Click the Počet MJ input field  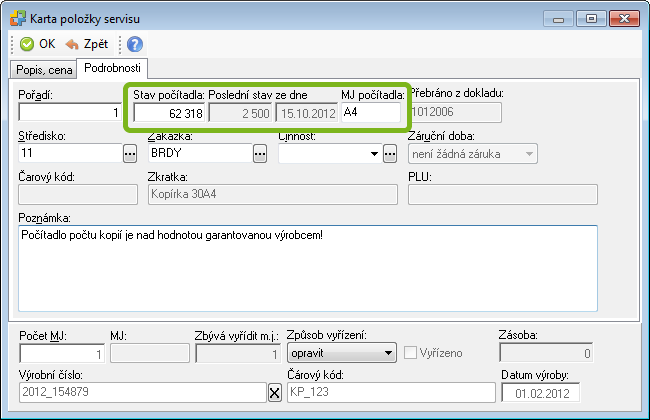pyautogui.click(x=62, y=354)
